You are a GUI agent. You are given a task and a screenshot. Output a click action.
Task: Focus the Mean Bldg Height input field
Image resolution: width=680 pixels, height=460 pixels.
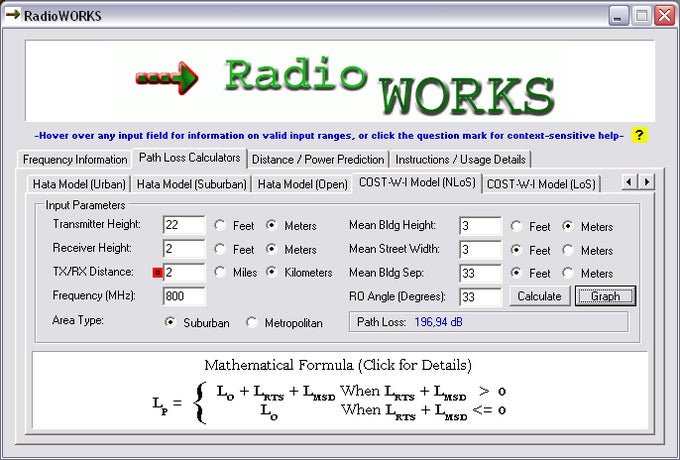pos(480,226)
